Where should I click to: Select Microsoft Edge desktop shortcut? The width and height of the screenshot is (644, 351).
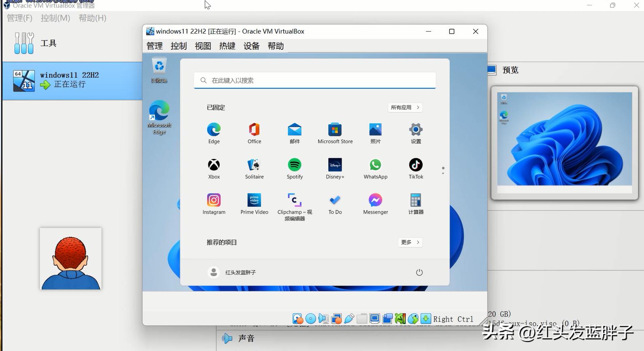tap(159, 117)
